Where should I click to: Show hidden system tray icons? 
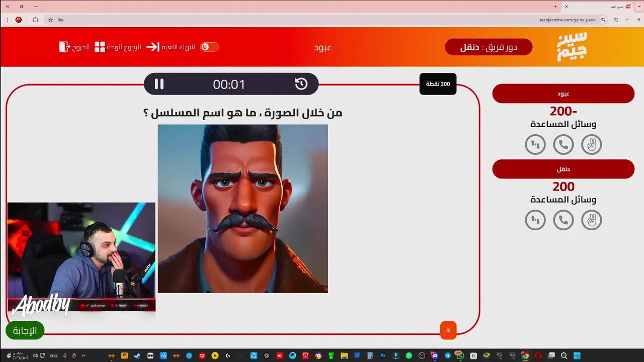(x=84, y=355)
